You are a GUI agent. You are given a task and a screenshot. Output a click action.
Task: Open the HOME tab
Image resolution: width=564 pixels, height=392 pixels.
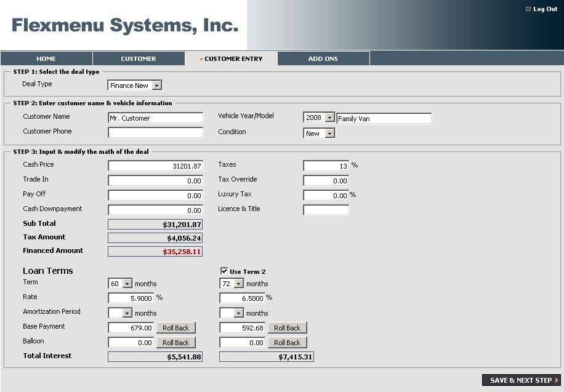[46, 58]
